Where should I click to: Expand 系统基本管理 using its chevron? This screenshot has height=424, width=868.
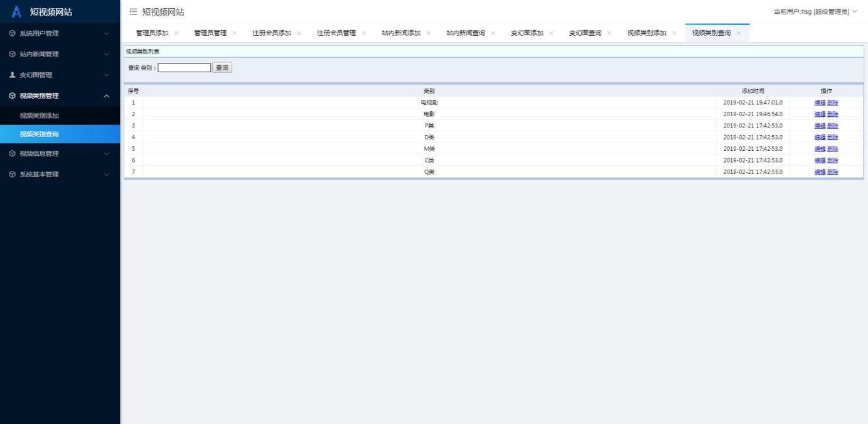[106, 174]
